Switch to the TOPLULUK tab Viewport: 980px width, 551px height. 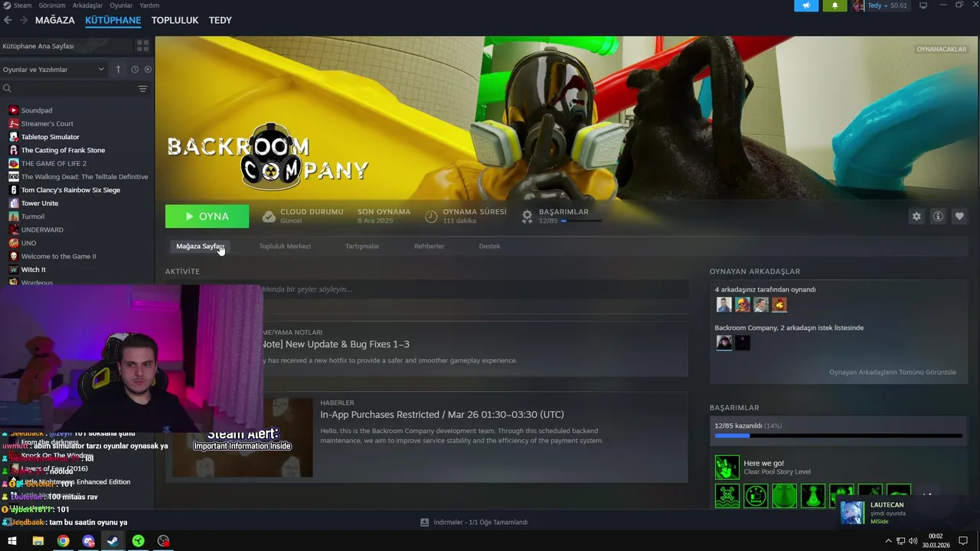(x=175, y=20)
